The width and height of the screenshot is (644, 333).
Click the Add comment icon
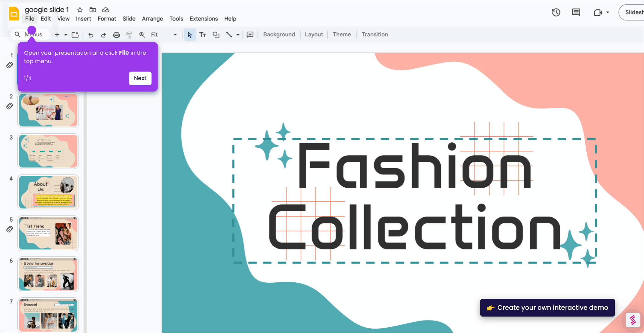click(250, 35)
